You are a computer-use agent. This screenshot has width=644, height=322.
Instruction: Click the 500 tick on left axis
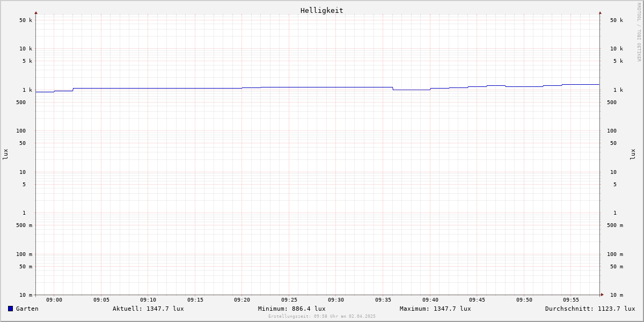(x=21, y=103)
